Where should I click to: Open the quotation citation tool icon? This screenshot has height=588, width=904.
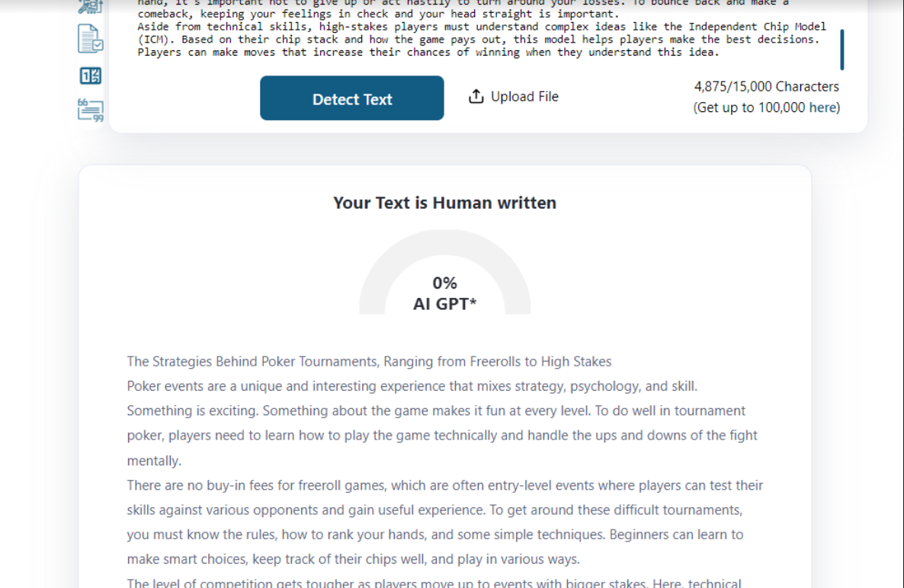point(90,110)
